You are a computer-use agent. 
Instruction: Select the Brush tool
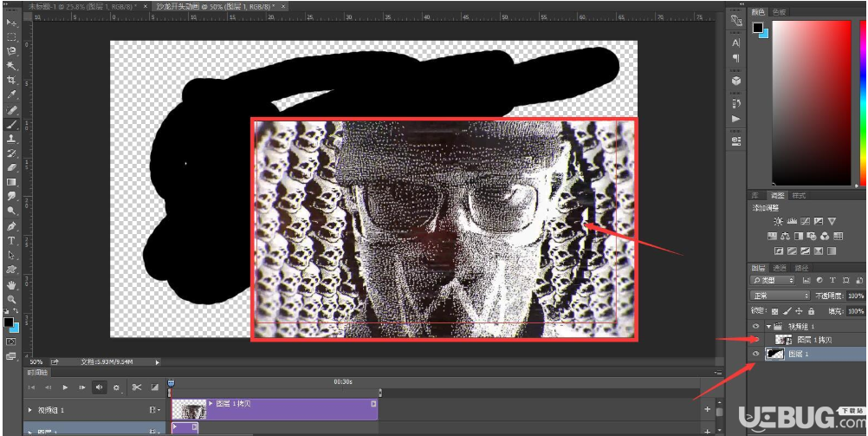point(11,124)
